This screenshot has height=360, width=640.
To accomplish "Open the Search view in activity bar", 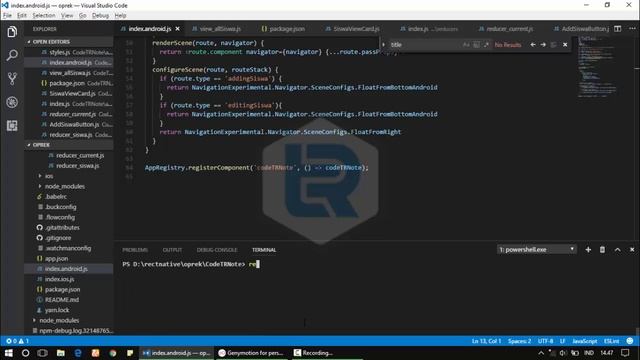I will [12, 55].
